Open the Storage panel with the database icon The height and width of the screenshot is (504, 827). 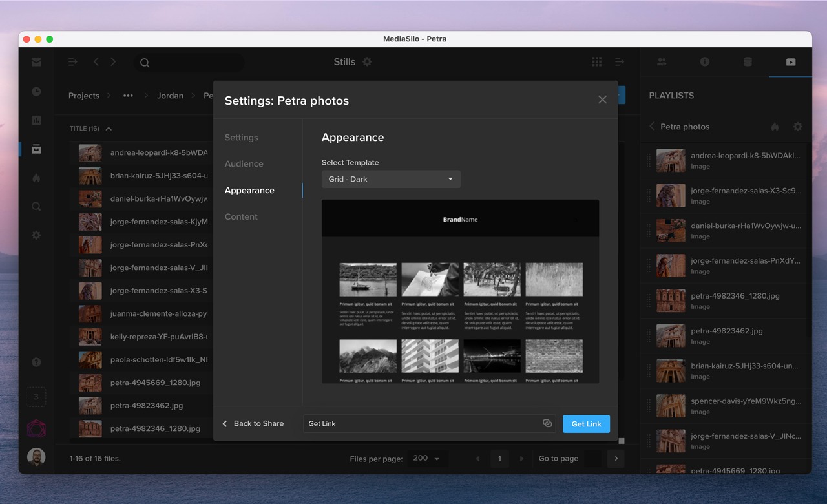(x=748, y=62)
